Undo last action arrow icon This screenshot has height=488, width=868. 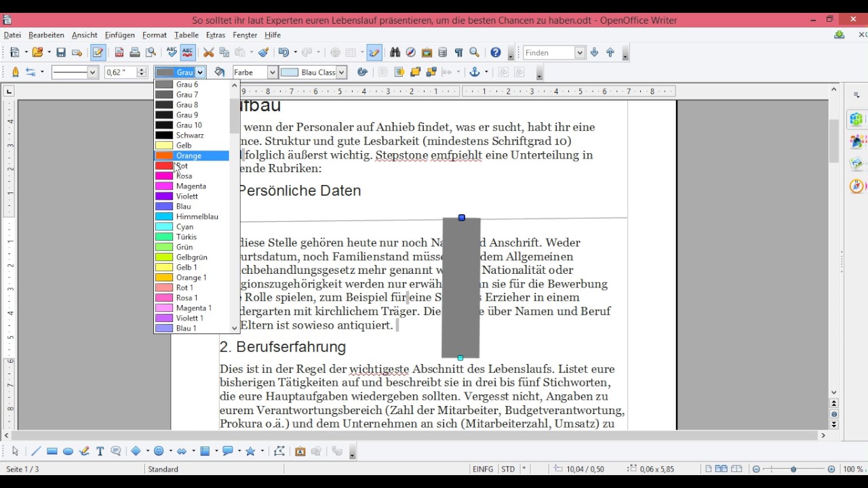click(283, 52)
